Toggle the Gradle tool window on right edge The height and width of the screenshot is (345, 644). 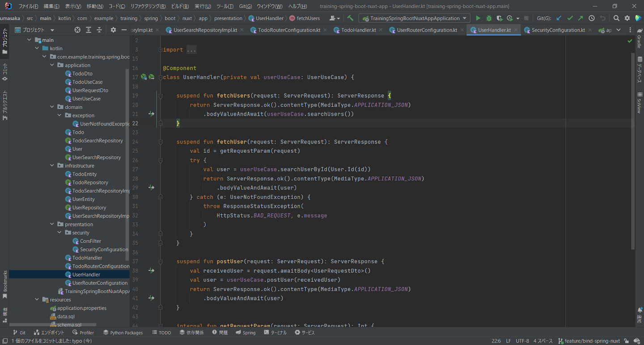point(639,38)
